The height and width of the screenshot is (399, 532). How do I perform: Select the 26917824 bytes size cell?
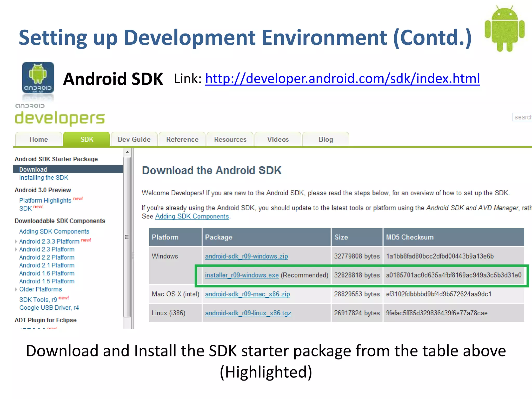357,313
